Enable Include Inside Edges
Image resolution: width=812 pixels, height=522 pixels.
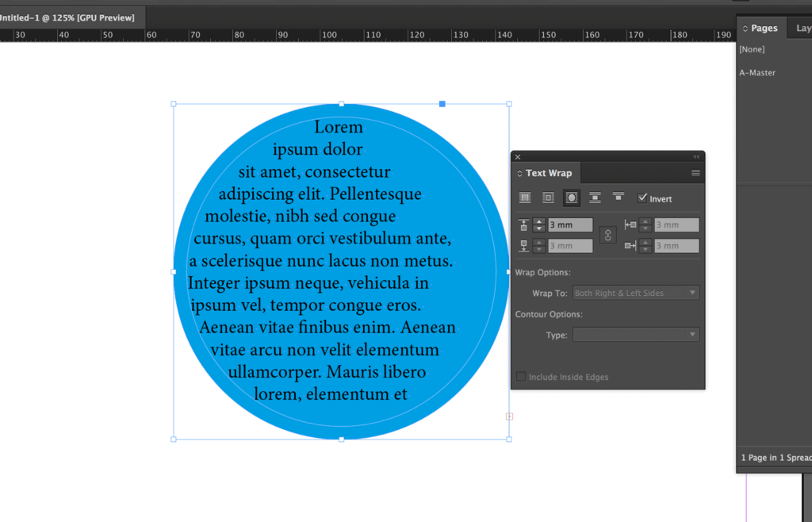click(519, 377)
